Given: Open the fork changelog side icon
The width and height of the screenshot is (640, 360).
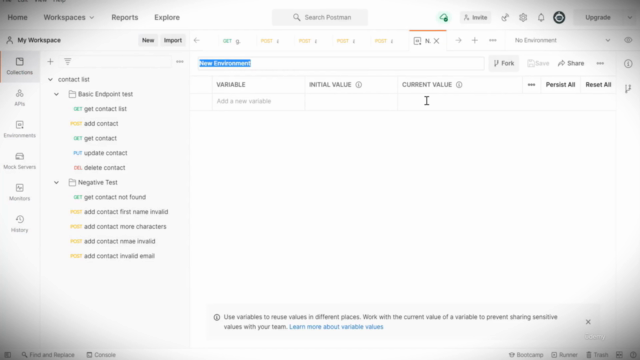Looking at the screenshot, I should point(628,88).
